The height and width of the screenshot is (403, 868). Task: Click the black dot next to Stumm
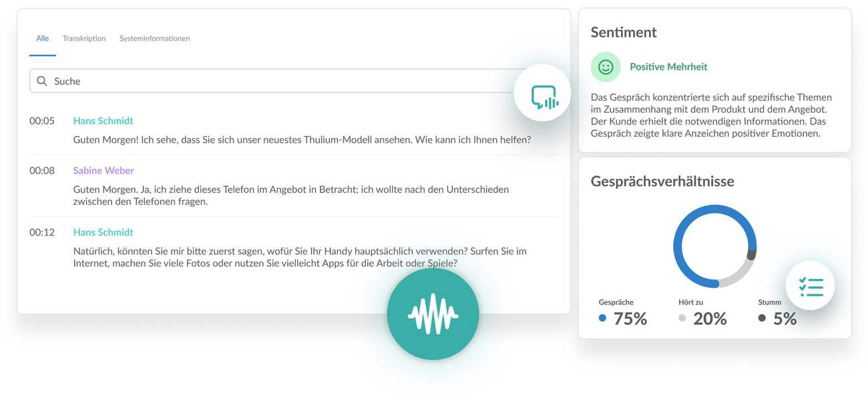point(761,318)
